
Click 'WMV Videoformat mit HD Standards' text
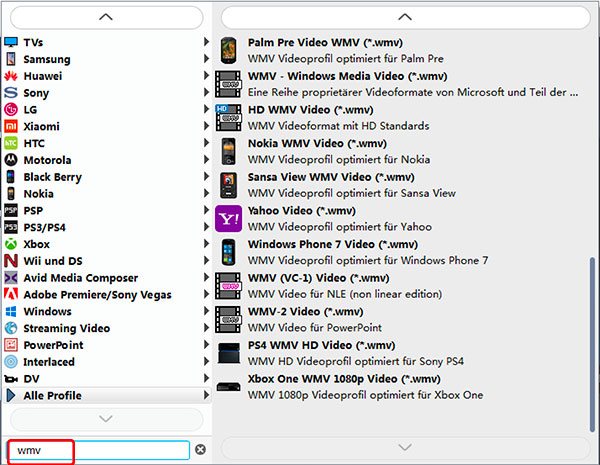tap(339, 126)
